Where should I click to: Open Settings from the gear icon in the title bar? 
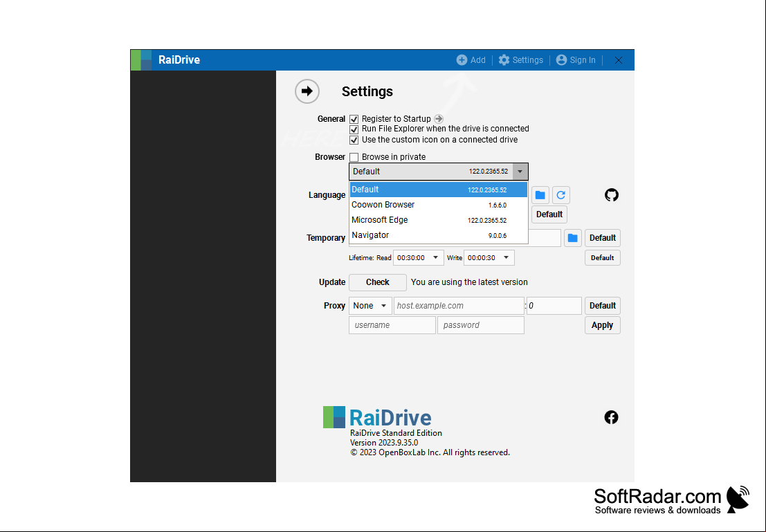521,60
